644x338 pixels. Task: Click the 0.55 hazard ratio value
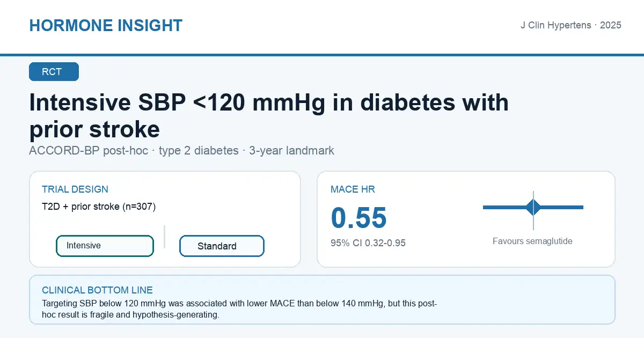point(358,218)
